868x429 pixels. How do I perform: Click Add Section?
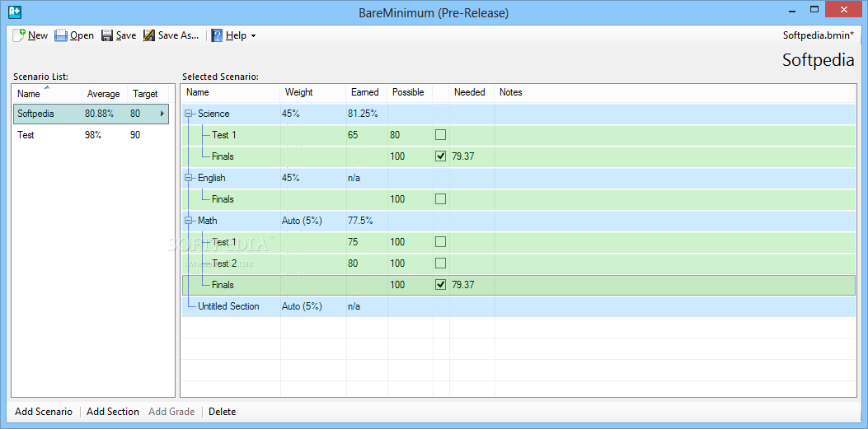click(113, 412)
